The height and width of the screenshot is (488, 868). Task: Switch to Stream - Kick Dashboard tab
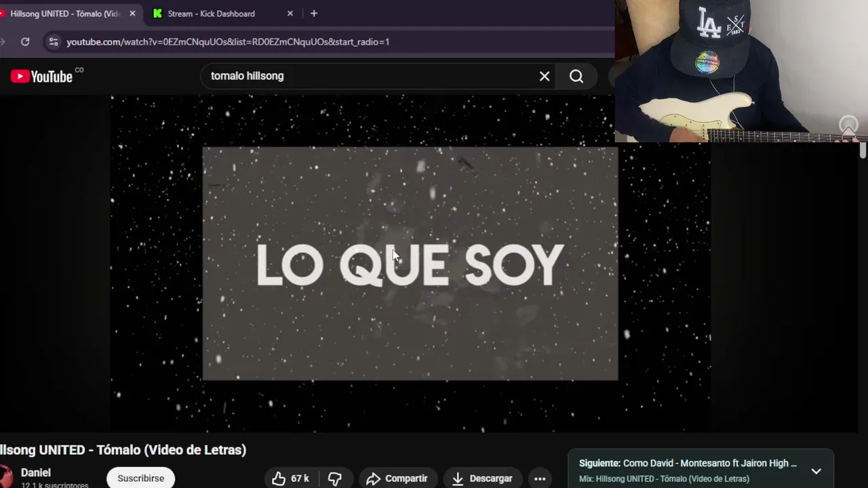(x=211, y=14)
